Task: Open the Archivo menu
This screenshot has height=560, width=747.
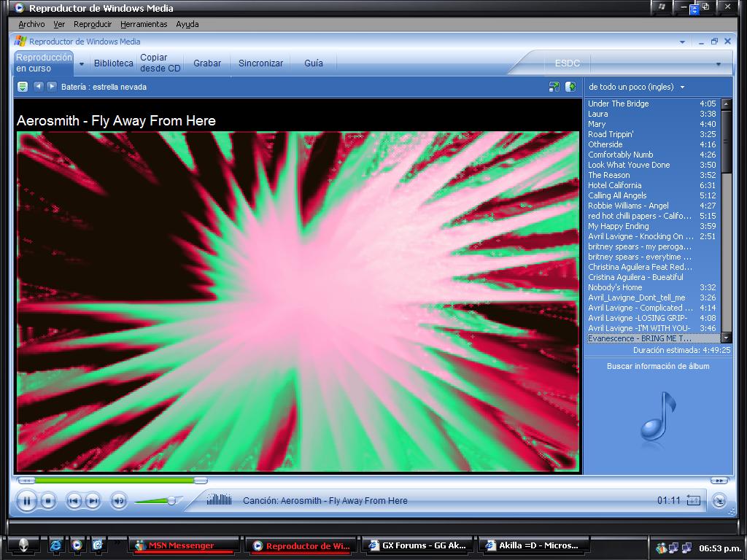Action: coord(31,24)
